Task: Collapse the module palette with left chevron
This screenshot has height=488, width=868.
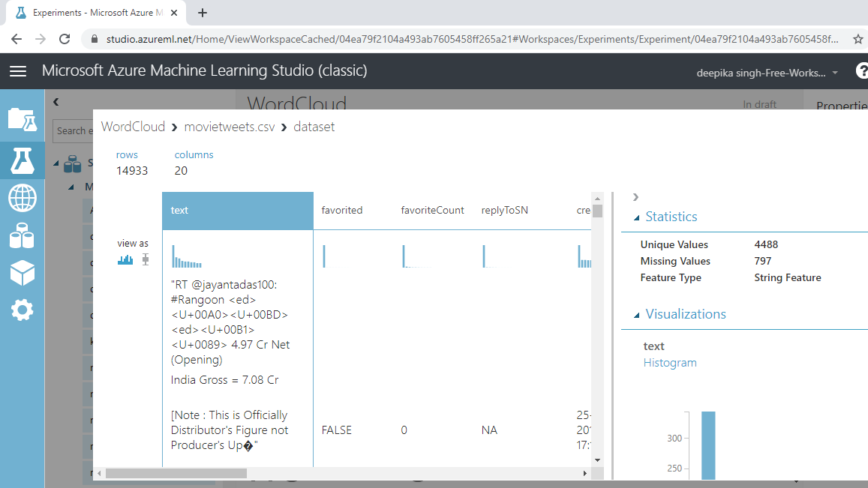Action: coord(56,102)
